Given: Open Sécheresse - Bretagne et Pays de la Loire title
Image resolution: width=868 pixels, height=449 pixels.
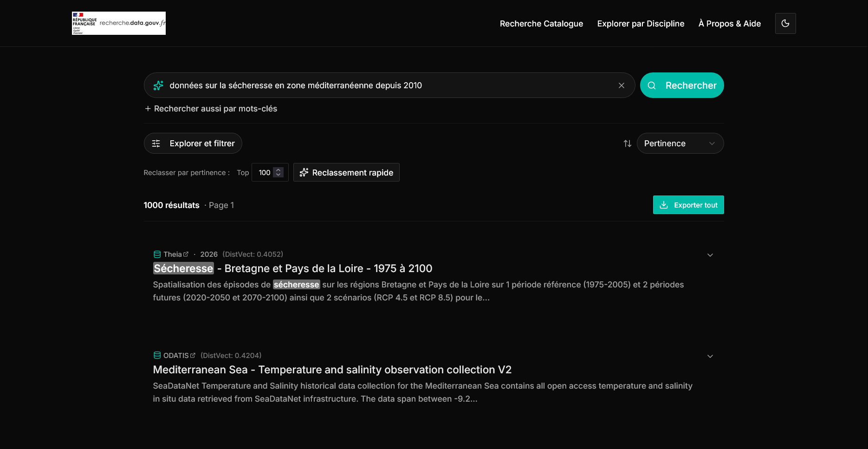Looking at the screenshot, I should 293,268.
